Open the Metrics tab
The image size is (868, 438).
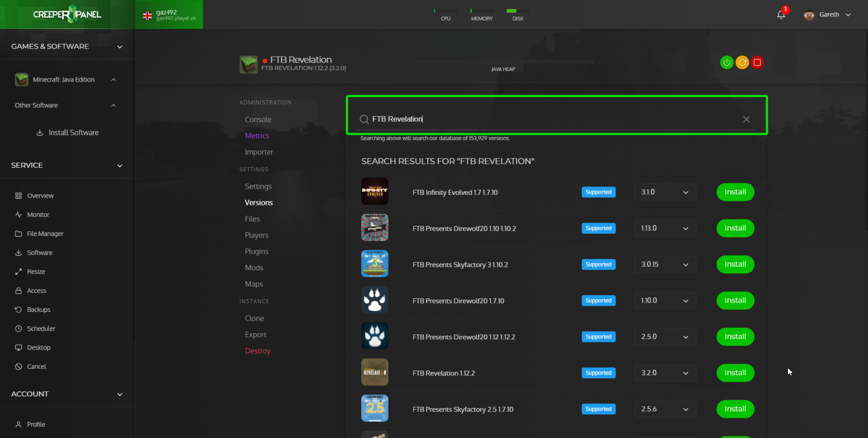click(257, 136)
